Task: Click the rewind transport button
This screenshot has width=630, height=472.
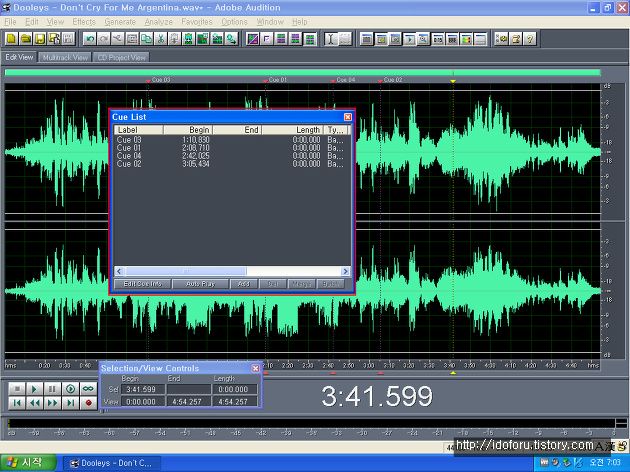Action: click(35, 403)
